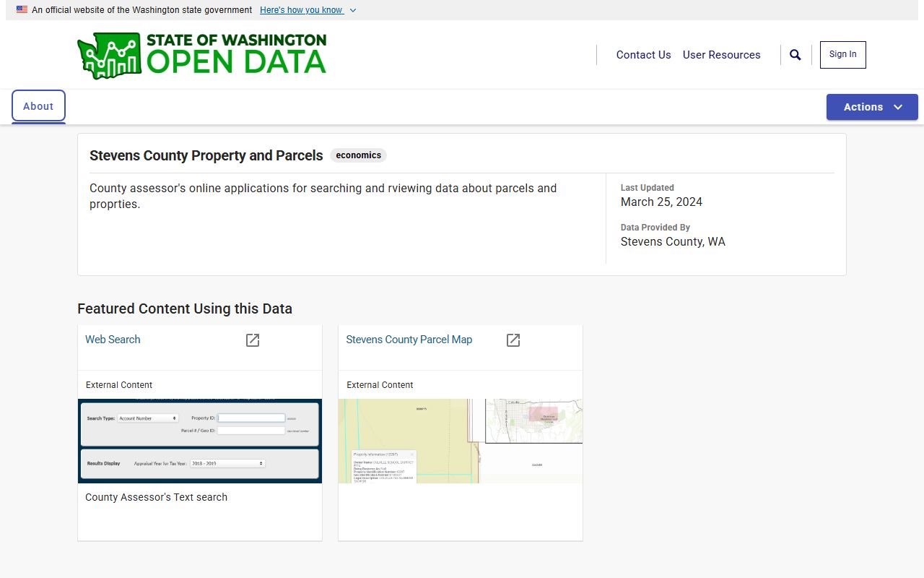
Task: Select the 'Stevens County Property and Parcels' title
Action: pos(206,155)
